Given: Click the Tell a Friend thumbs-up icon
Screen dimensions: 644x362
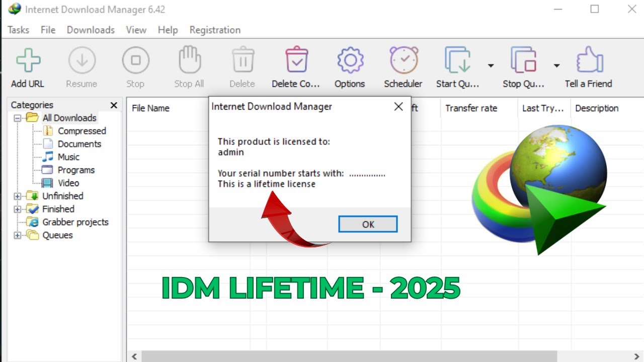Looking at the screenshot, I should 589,60.
